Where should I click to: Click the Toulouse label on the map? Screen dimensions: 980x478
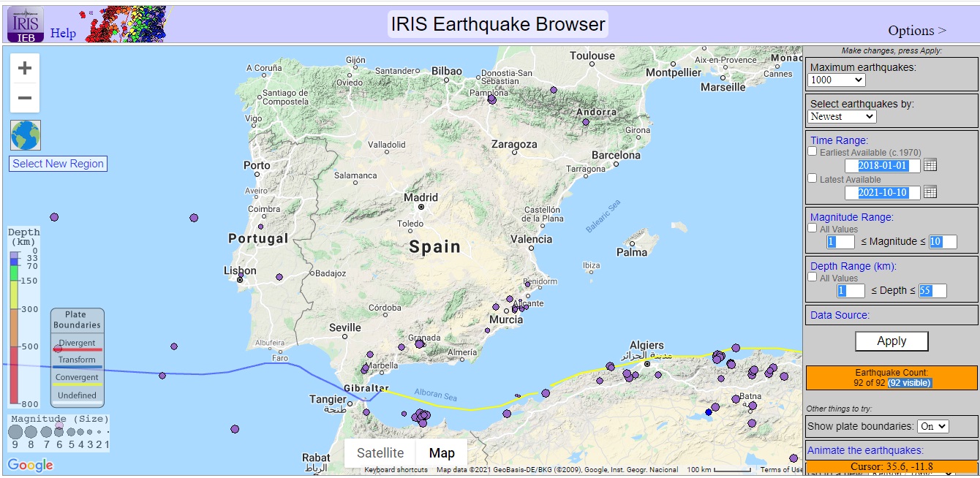click(x=592, y=56)
